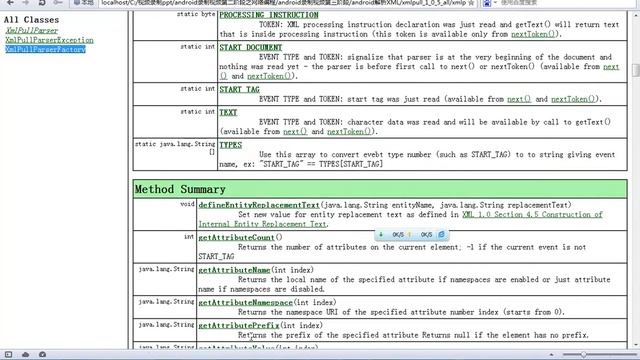Viewport: 640px width, 360px height.
Task: Open XmlPullParserFactory in All Classes list
Action: click(x=45, y=49)
